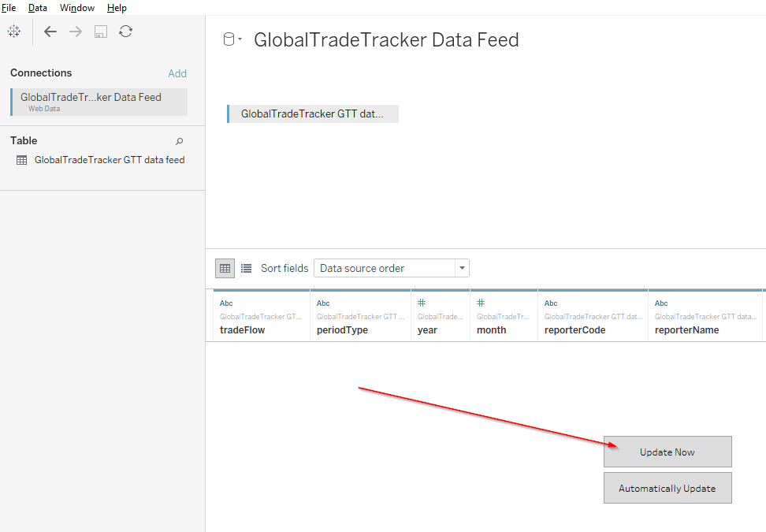Click the Table heading
The height and width of the screenshot is (532, 766).
[24, 141]
